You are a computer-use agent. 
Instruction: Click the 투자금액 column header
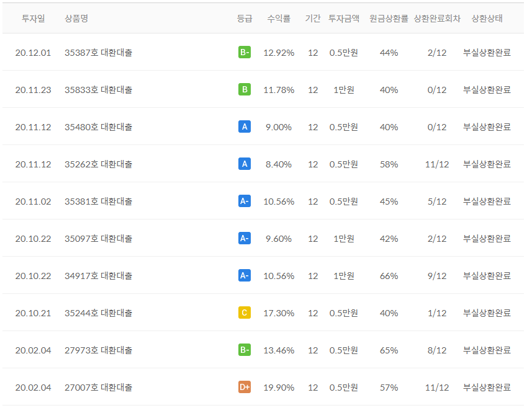point(344,19)
